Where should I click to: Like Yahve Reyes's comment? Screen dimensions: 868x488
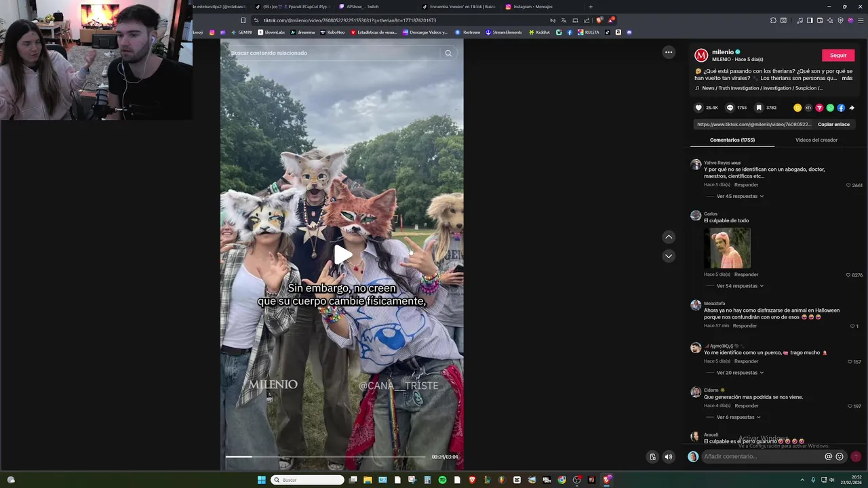(x=848, y=185)
